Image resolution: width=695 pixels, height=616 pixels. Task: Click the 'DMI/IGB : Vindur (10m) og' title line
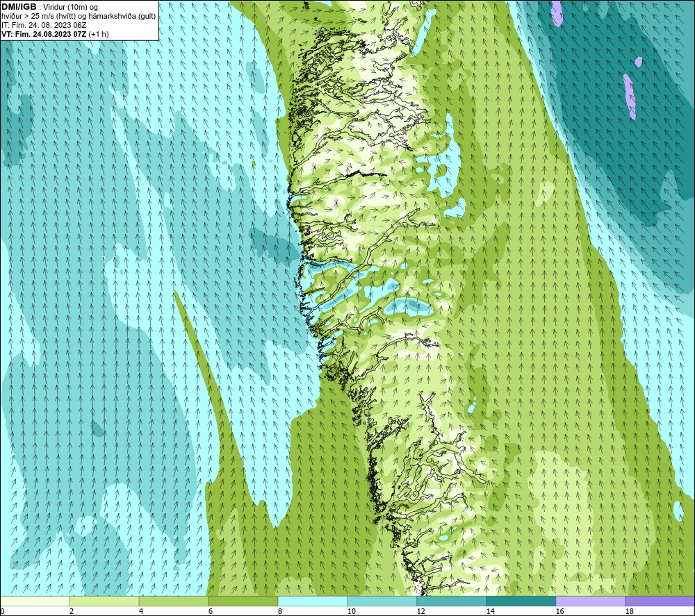[x=49, y=7]
